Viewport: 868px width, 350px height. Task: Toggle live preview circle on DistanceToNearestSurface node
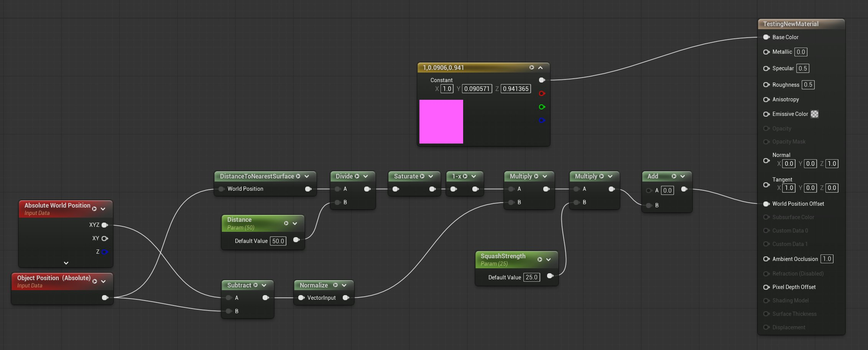point(298,177)
